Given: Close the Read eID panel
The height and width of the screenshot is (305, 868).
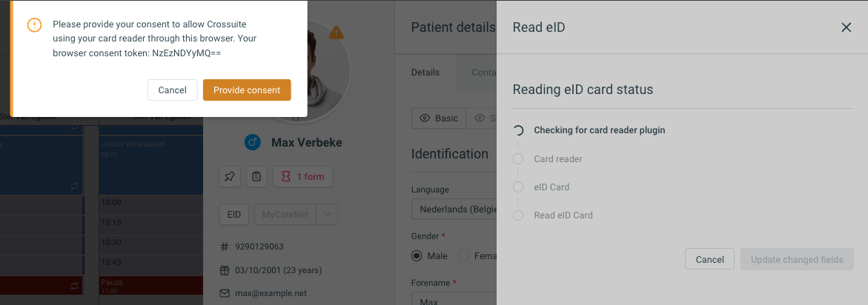Looking at the screenshot, I should pyautogui.click(x=846, y=27).
